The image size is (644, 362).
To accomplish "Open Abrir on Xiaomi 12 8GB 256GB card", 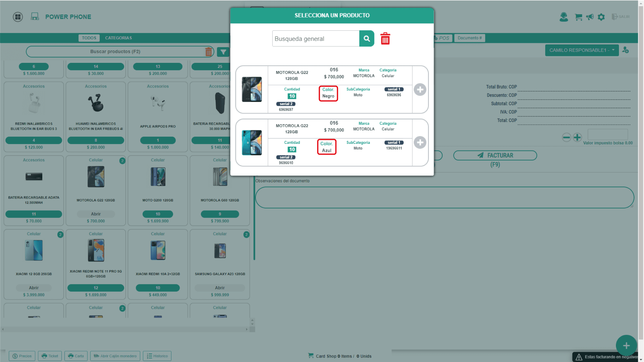I will coord(34,288).
